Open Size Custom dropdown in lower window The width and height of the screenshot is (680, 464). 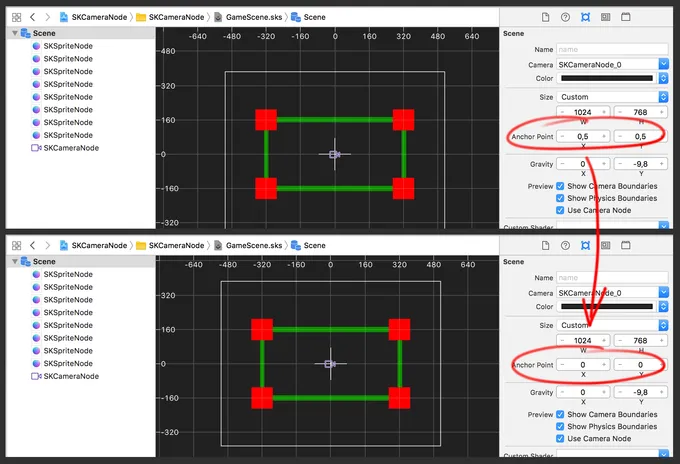[x=664, y=325]
